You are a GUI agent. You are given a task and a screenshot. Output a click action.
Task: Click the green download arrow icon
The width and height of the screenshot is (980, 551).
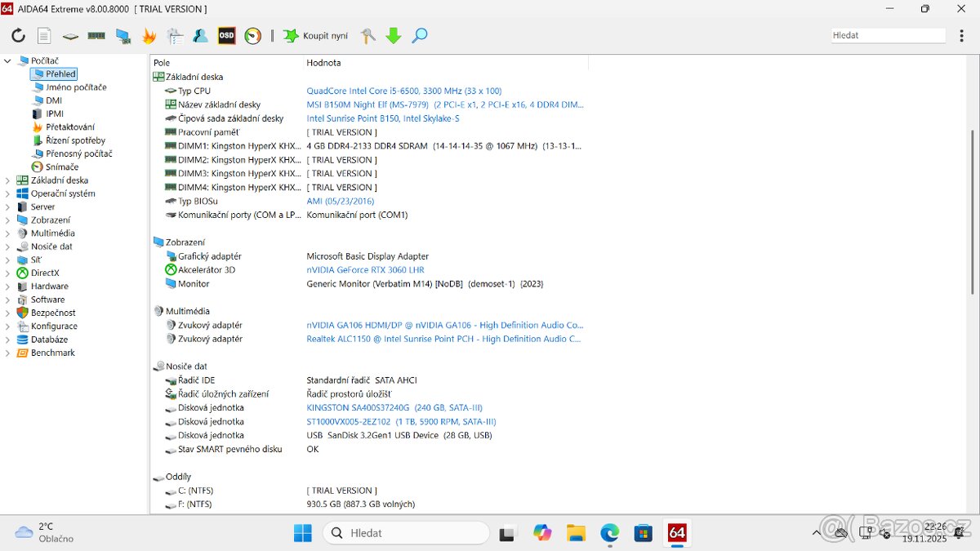394,36
